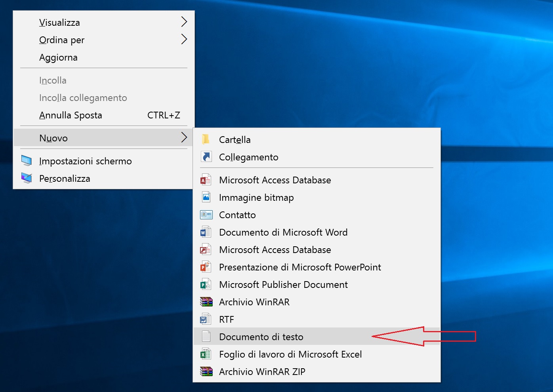Click the folder icon next to Cartella
This screenshot has width=553, height=392.
click(x=206, y=139)
